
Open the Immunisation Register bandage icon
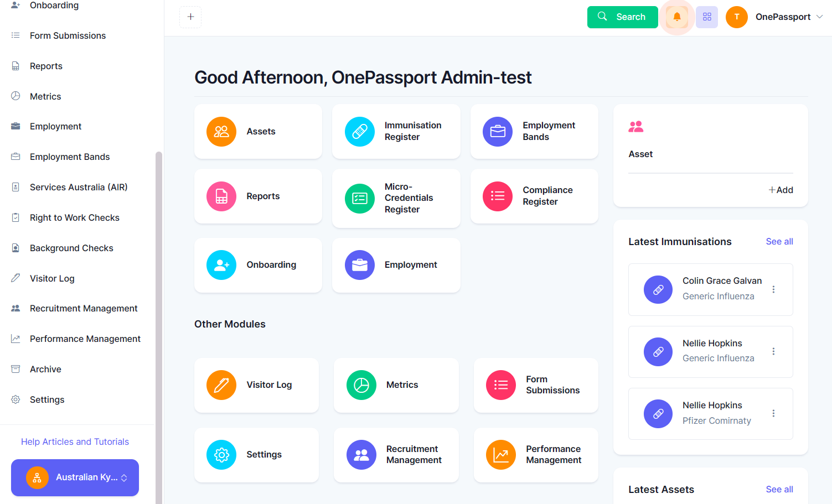pos(360,132)
